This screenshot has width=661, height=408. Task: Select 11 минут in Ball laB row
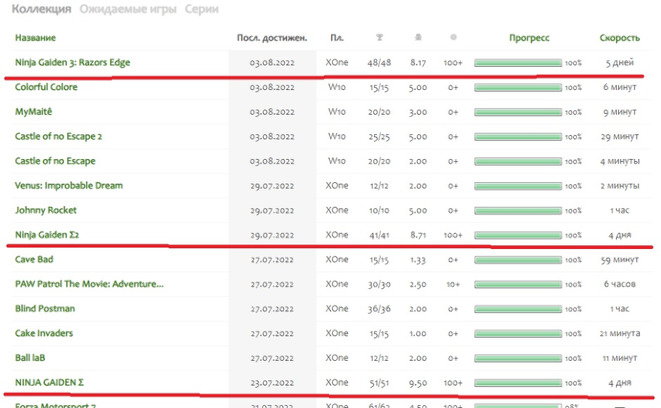[x=620, y=358]
